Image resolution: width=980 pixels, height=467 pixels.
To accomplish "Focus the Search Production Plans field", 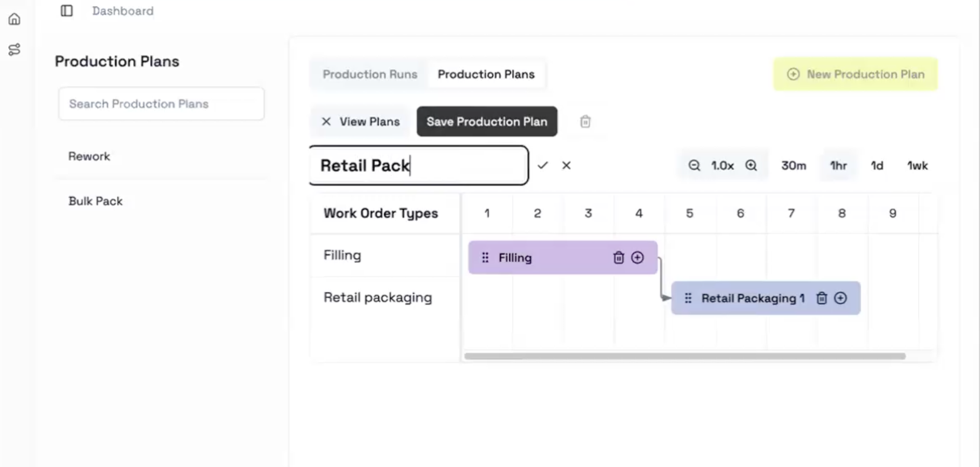I will click(161, 104).
